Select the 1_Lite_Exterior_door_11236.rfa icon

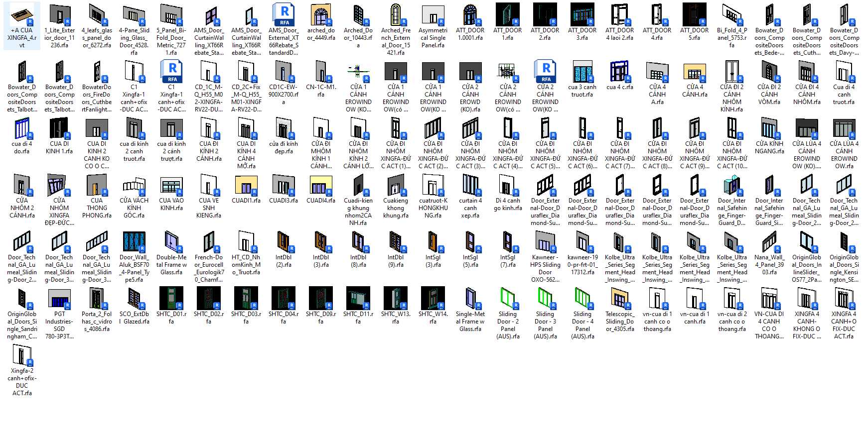59,14
